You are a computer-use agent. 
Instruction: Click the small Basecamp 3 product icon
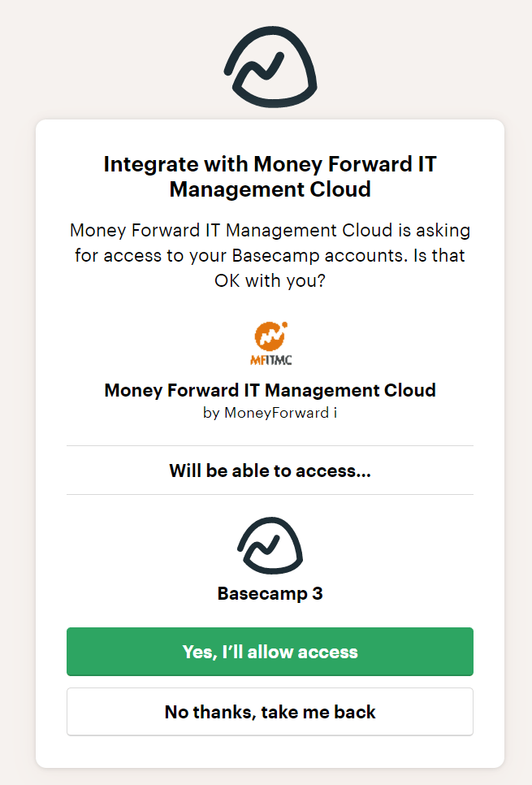coord(270,546)
